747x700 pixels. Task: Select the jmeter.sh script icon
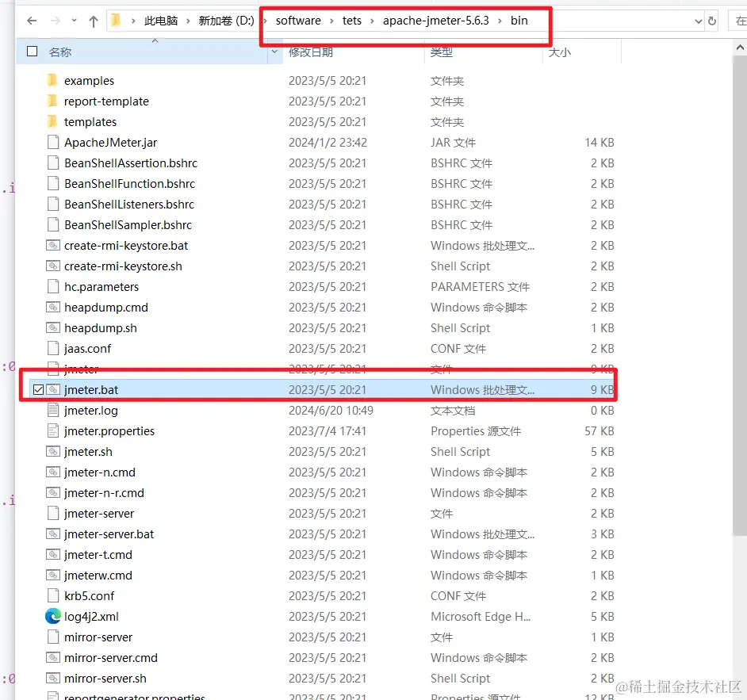click(53, 451)
